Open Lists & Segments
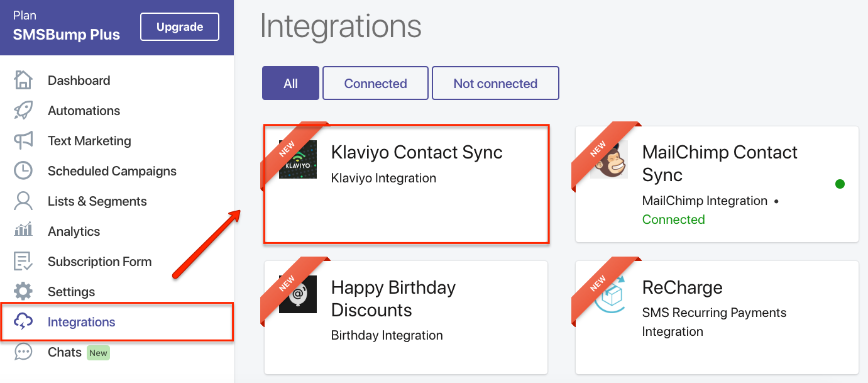 click(97, 201)
